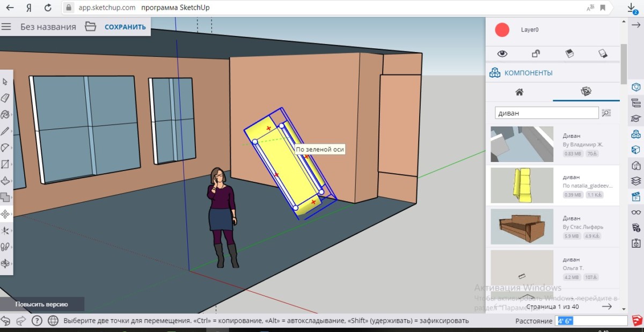The image size is (644, 332).
Task: Select the arrow Select tool
Action: click(x=5, y=82)
